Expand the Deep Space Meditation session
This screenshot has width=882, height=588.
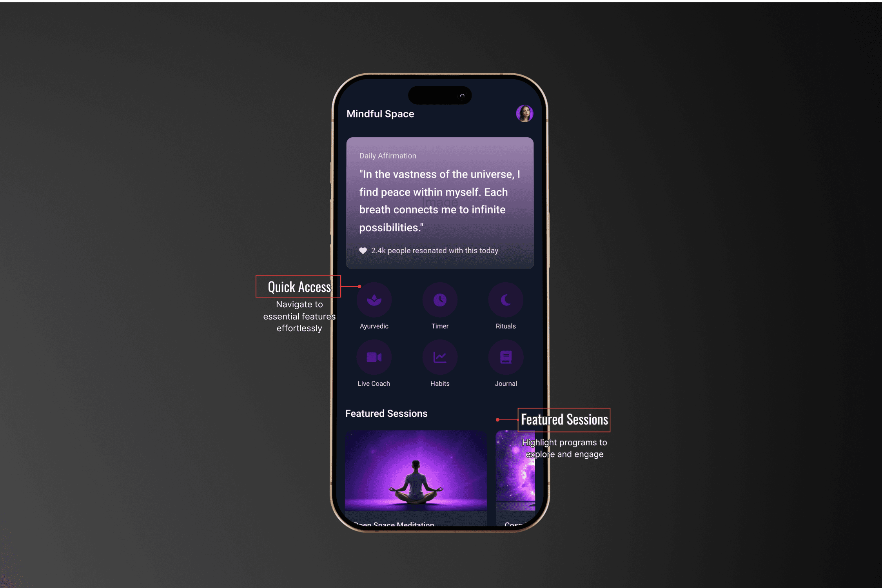point(411,472)
